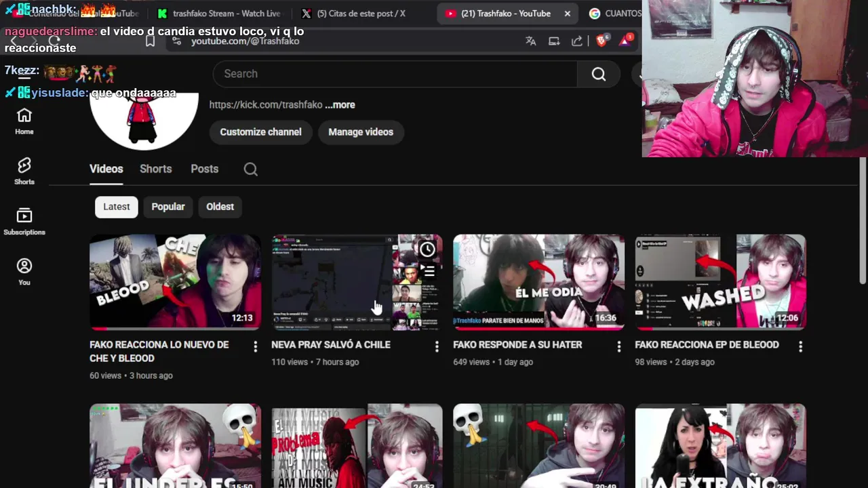Open options menu for FAKO REACCIONA LO NUEVO

pyautogui.click(x=256, y=346)
